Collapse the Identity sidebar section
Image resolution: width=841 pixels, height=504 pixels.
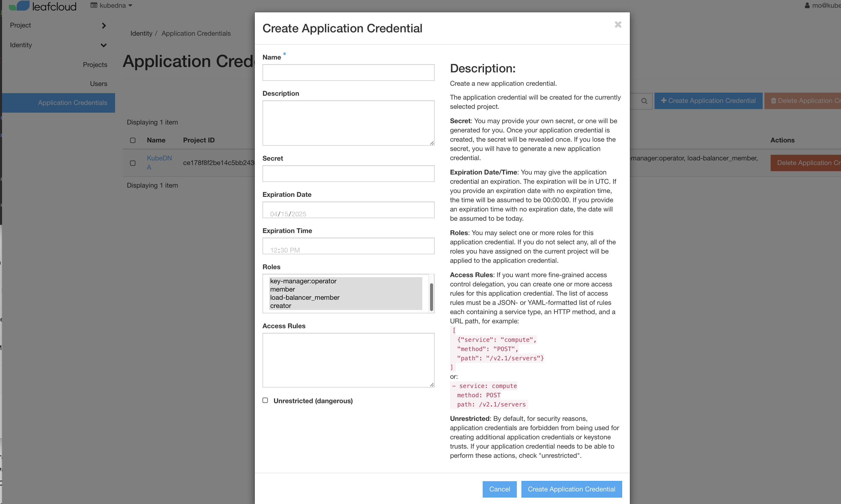click(58, 45)
